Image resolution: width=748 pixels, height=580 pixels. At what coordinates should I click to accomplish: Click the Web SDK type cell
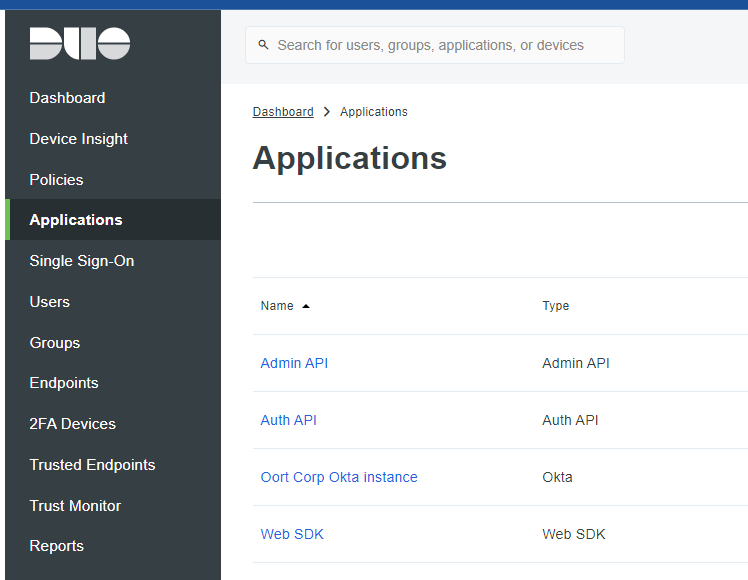(573, 534)
